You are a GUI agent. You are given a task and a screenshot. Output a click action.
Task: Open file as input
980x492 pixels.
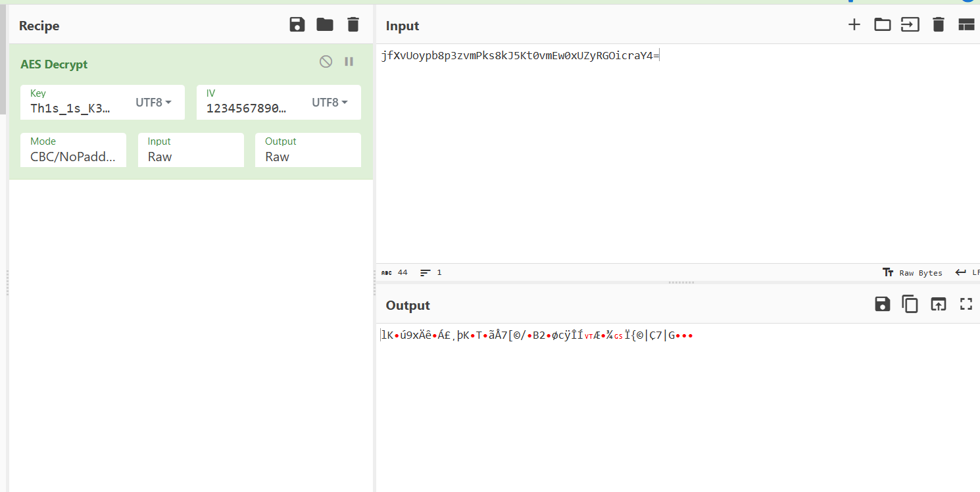(x=910, y=25)
